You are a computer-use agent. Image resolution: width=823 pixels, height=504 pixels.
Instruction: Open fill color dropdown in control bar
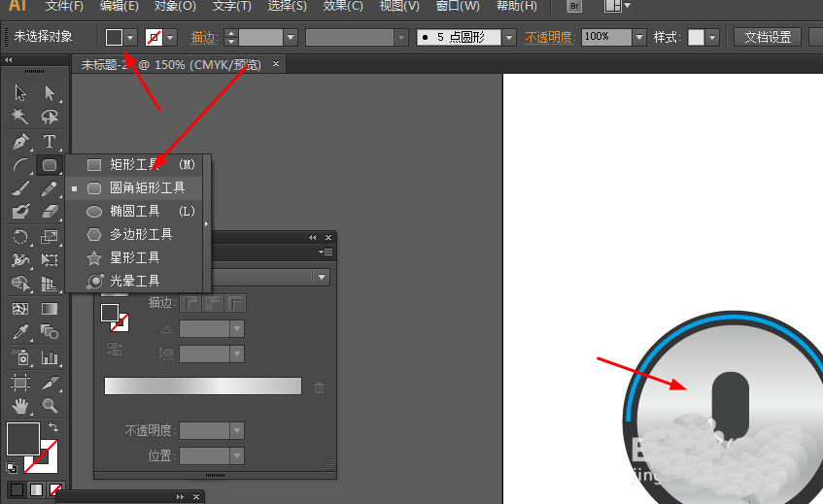pos(130,37)
